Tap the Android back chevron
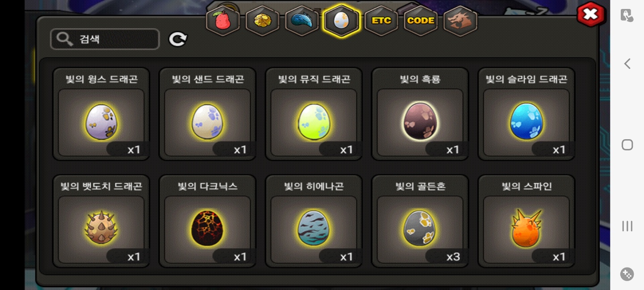Screen dimensions: 644x290 627,64
